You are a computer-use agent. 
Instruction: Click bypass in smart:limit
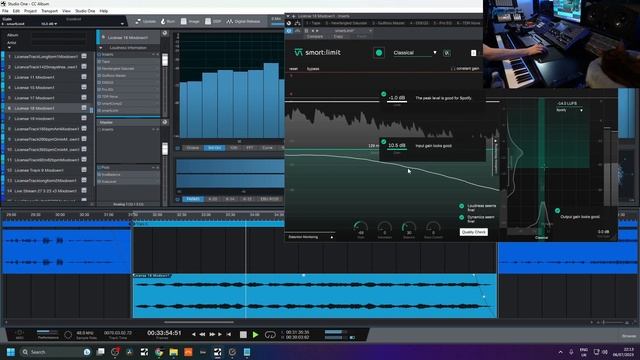point(313,69)
